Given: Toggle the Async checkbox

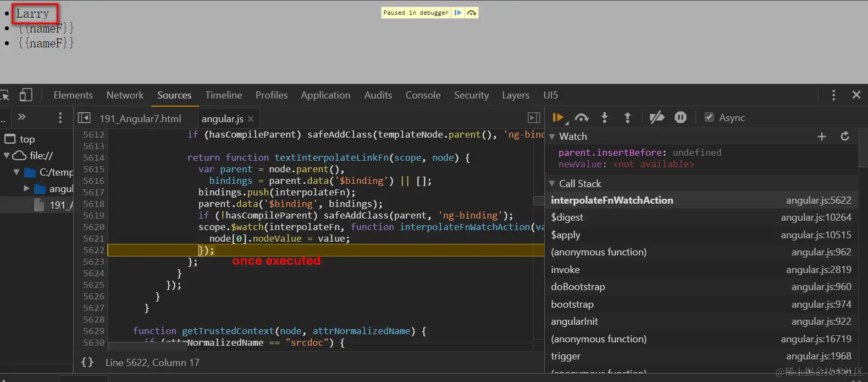Looking at the screenshot, I should point(709,117).
